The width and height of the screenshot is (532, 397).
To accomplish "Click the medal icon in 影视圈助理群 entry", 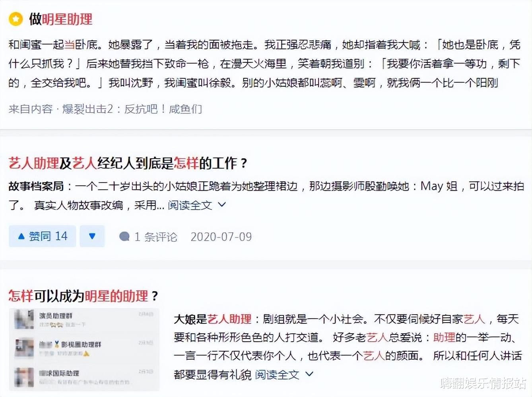I will (x=56, y=344).
